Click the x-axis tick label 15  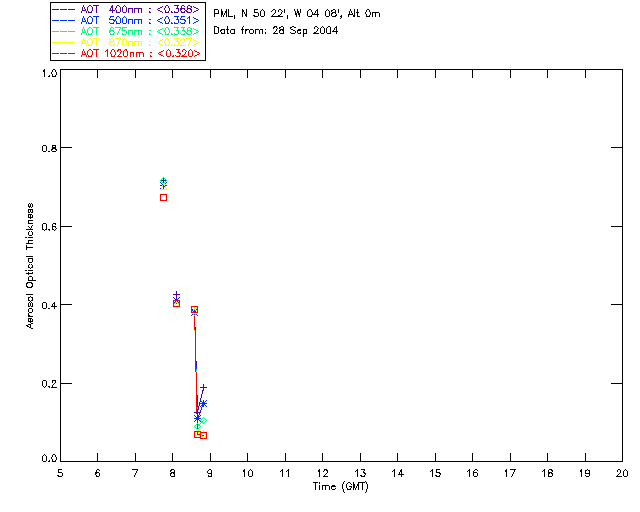pos(435,473)
